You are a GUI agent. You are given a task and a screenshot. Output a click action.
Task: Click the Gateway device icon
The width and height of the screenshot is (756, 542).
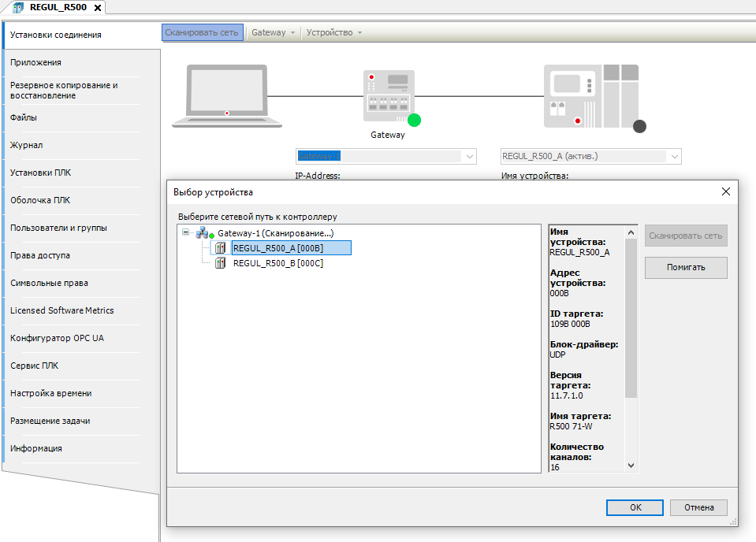tap(388, 95)
